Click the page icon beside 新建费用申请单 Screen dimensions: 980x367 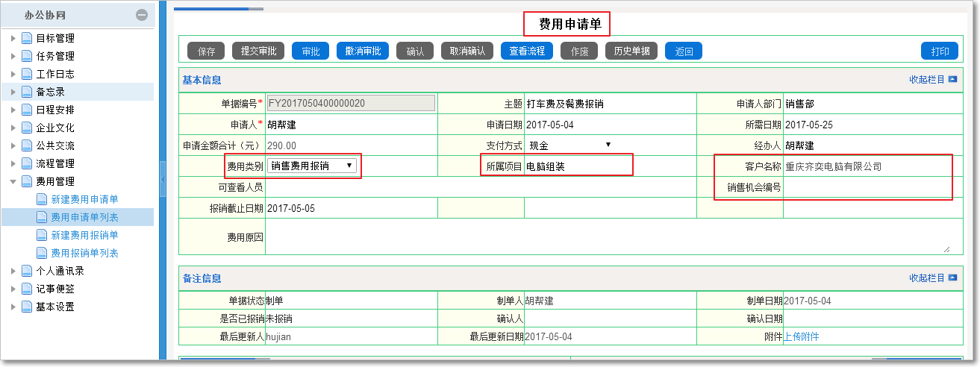[42, 199]
